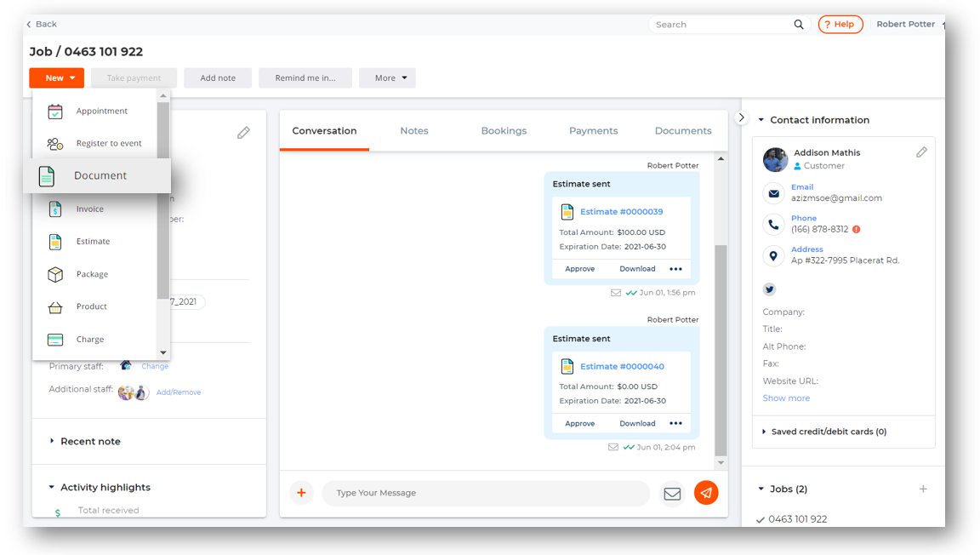Image resolution: width=980 pixels, height=555 pixels.
Task: Click Add/Remove additional staff link
Action: click(178, 392)
